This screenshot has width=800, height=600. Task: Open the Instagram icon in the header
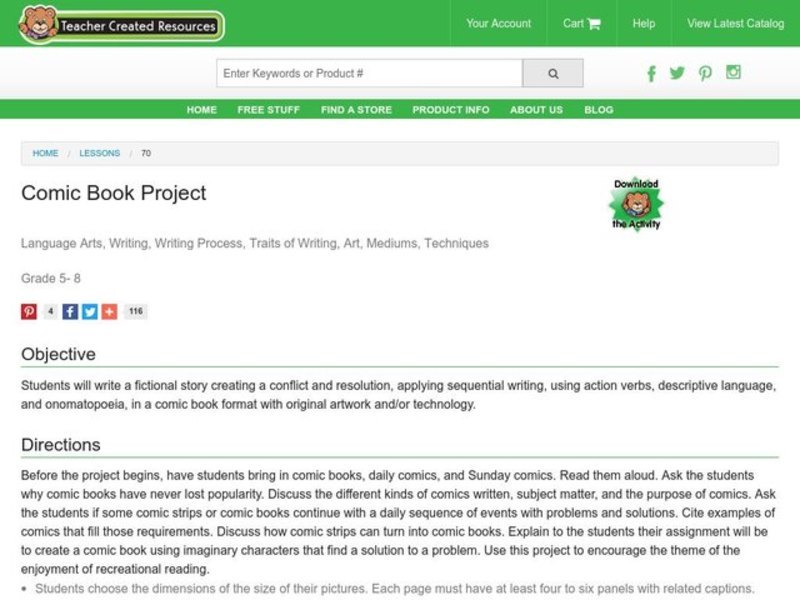tap(732, 73)
